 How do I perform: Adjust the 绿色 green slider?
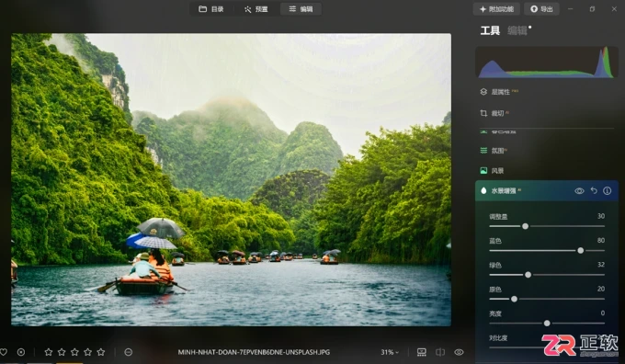528,275
